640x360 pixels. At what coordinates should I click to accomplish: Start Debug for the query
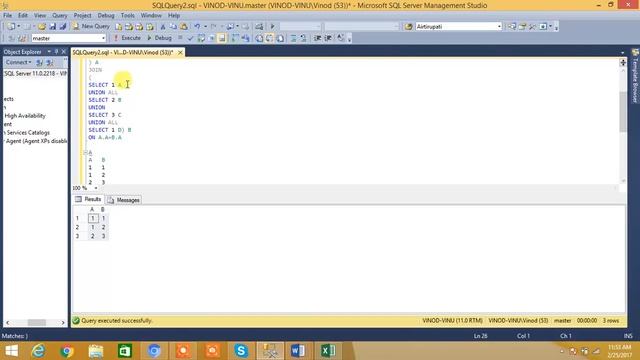159,38
